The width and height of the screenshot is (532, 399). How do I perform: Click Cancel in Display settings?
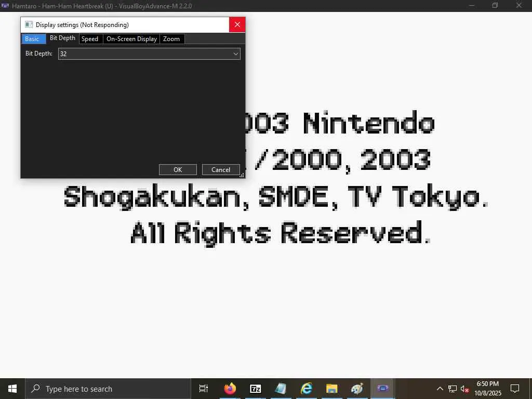(221, 170)
